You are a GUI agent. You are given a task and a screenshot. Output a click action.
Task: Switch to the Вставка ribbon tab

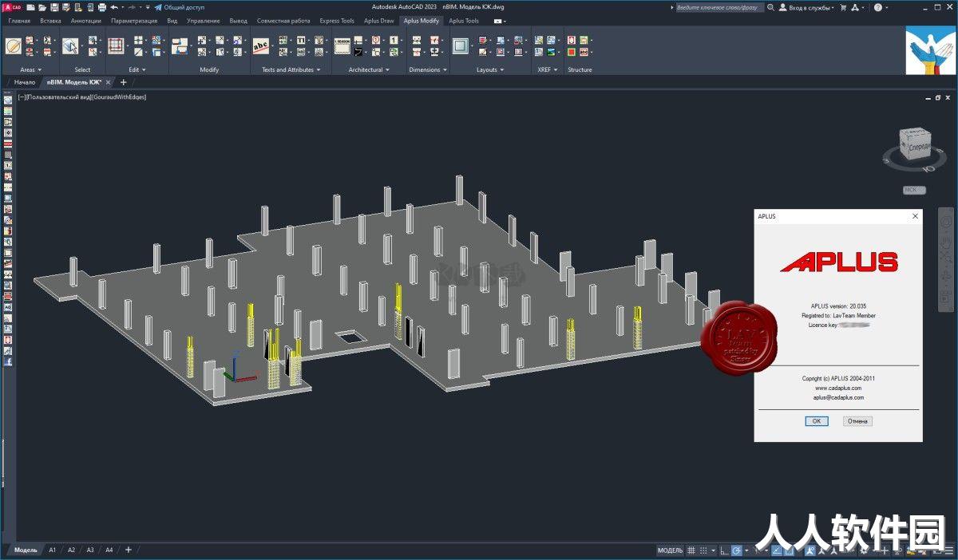50,21
